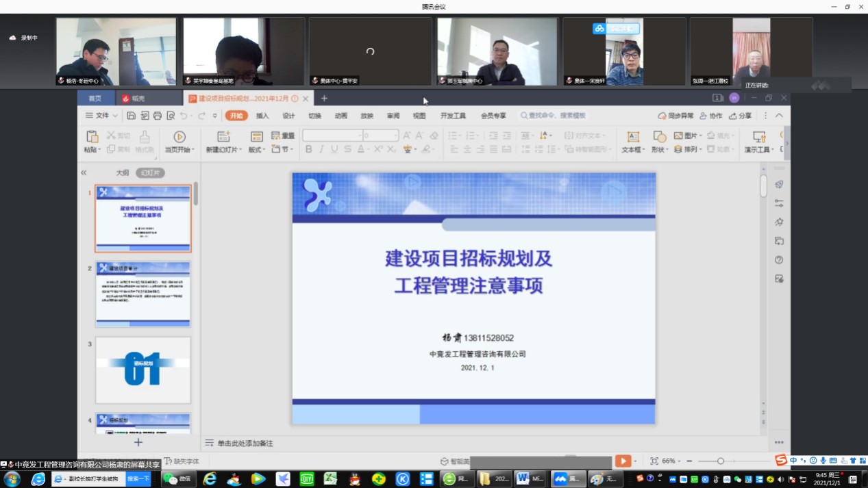
Task: Select the slides (幻灯片) view toggle
Action: pyautogui.click(x=150, y=173)
